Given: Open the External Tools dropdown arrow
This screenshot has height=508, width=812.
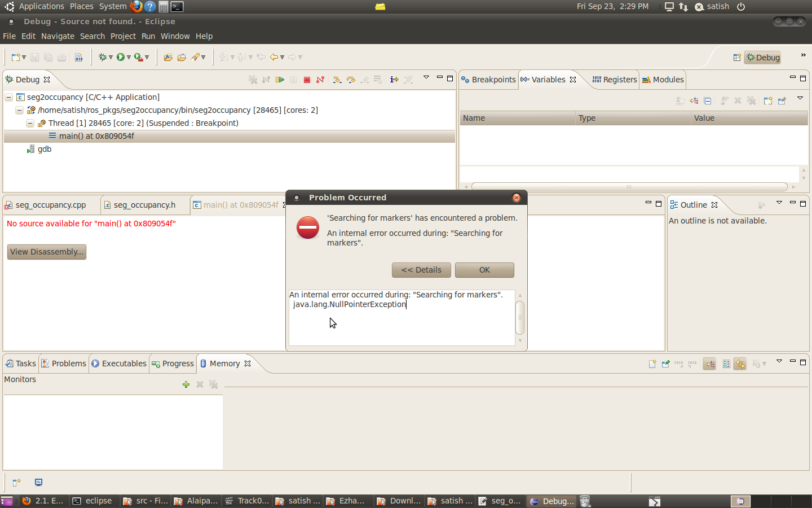Looking at the screenshot, I should click(147, 57).
